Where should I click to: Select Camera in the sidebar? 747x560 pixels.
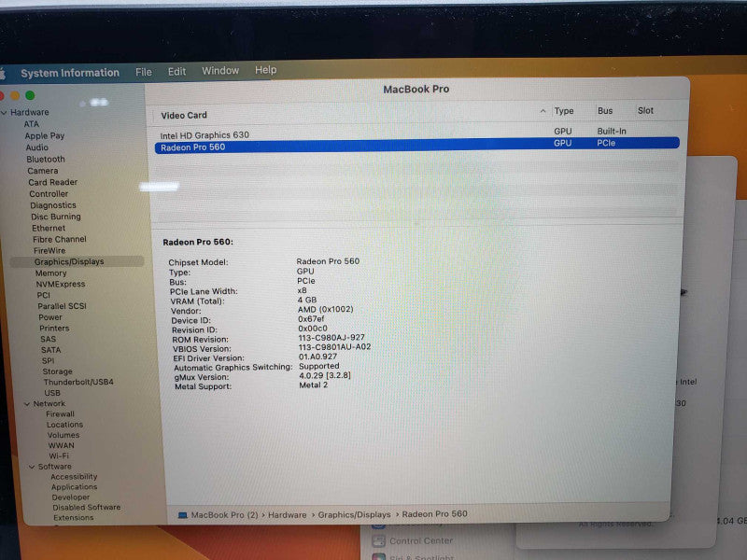tap(42, 171)
